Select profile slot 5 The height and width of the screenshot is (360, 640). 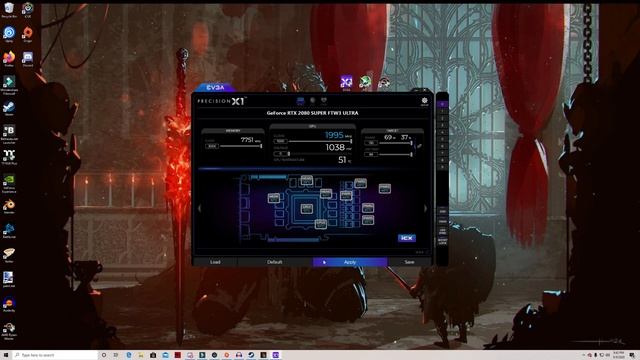click(x=442, y=139)
